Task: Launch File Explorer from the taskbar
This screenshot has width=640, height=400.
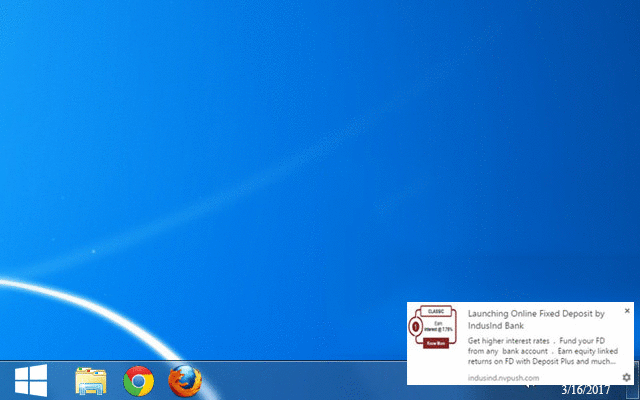Action: point(91,381)
